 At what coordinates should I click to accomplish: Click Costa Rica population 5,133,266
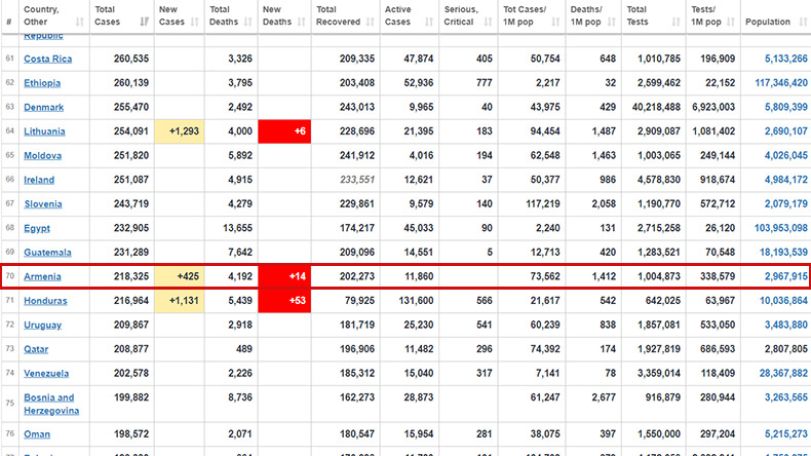click(786, 59)
